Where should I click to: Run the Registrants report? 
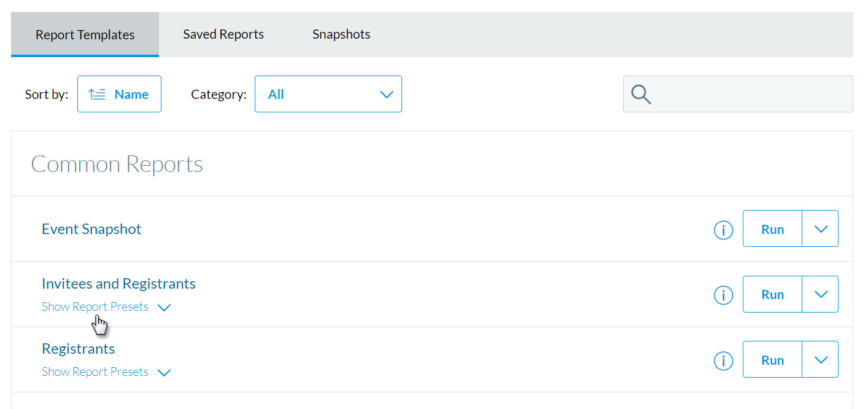point(772,359)
